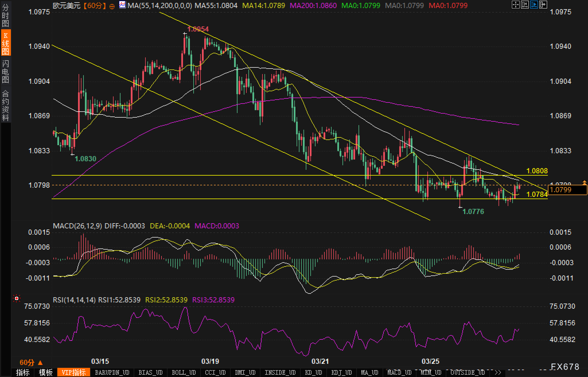Expand more indicators with the >> arrow
The width and height of the screenshot is (588, 377).
[x=498, y=372]
